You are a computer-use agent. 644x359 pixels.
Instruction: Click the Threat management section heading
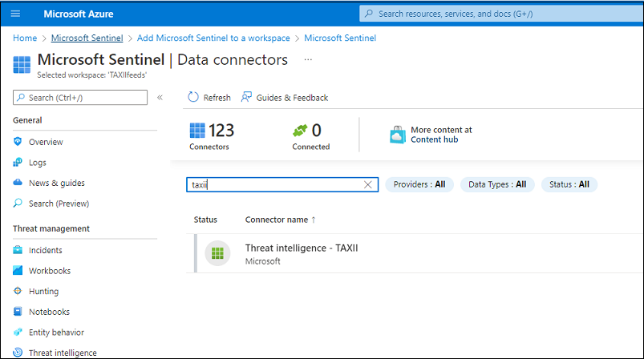coord(51,228)
